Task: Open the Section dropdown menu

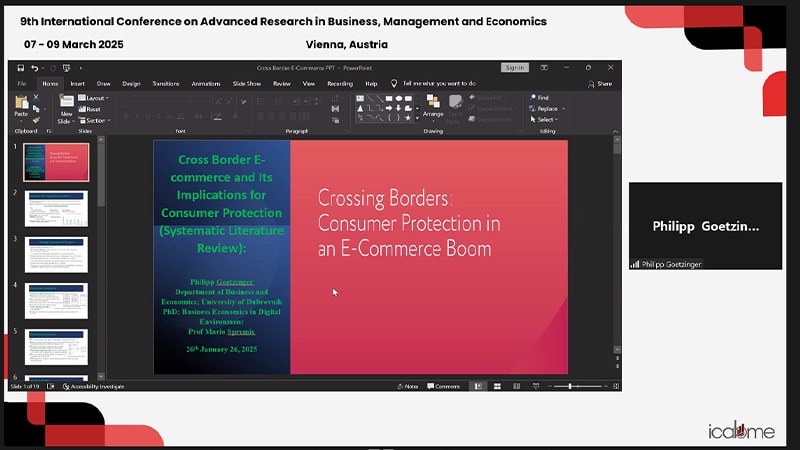Action: coord(96,119)
